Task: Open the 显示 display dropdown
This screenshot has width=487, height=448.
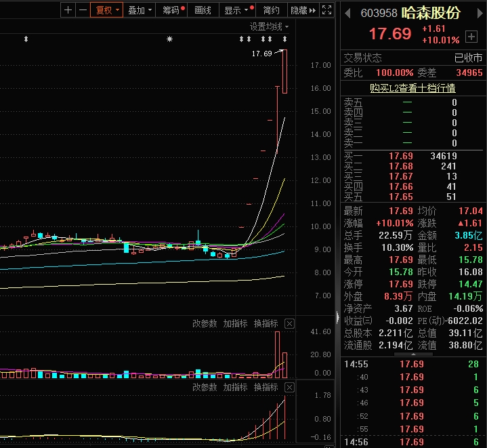Action: pos(236,10)
